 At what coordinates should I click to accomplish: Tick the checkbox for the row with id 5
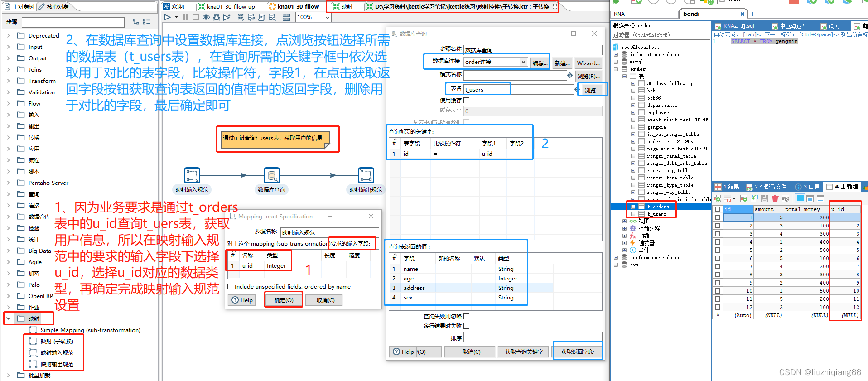coord(718,250)
